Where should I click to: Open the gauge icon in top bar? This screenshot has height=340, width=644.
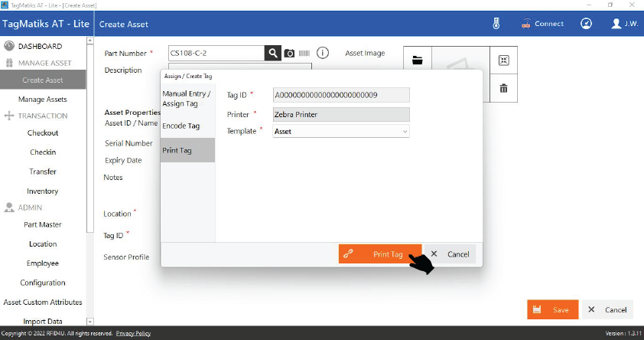(x=586, y=24)
